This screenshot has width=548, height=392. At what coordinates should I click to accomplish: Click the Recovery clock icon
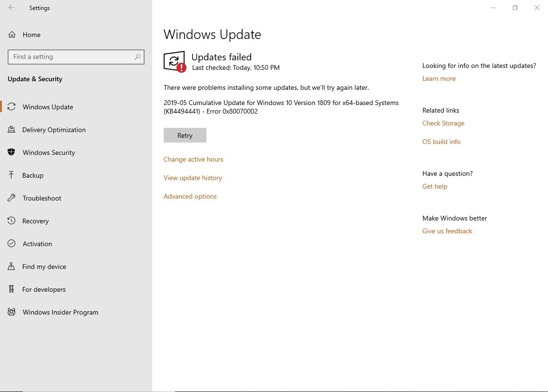[x=11, y=220]
